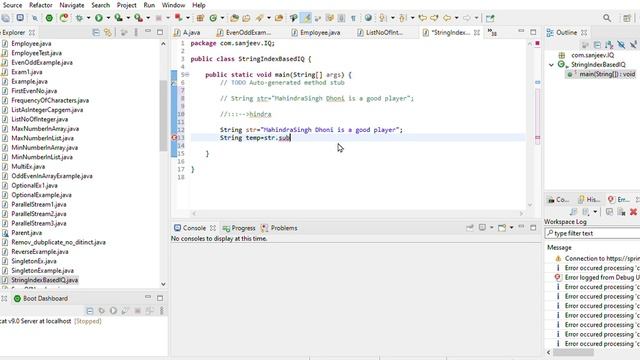The height and width of the screenshot is (360, 640).
Task: Click the error marker on line 13
Action: pyautogui.click(x=174, y=138)
